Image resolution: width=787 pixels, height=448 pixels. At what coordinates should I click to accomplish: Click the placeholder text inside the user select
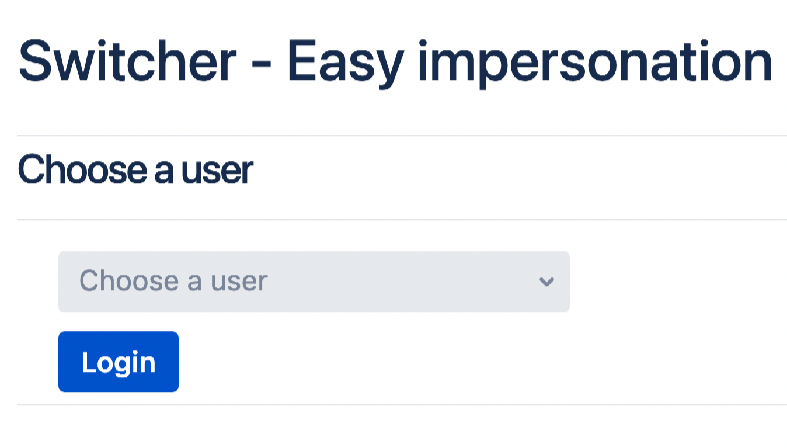[173, 281]
